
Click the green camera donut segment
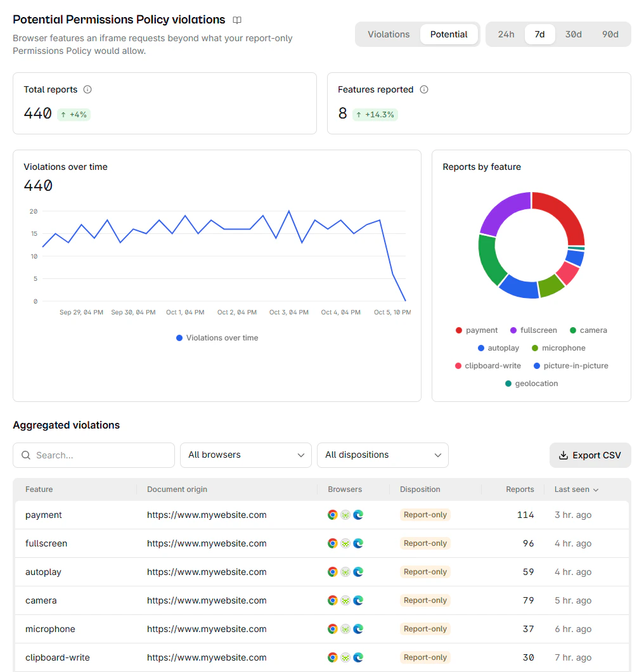click(489, 261)
